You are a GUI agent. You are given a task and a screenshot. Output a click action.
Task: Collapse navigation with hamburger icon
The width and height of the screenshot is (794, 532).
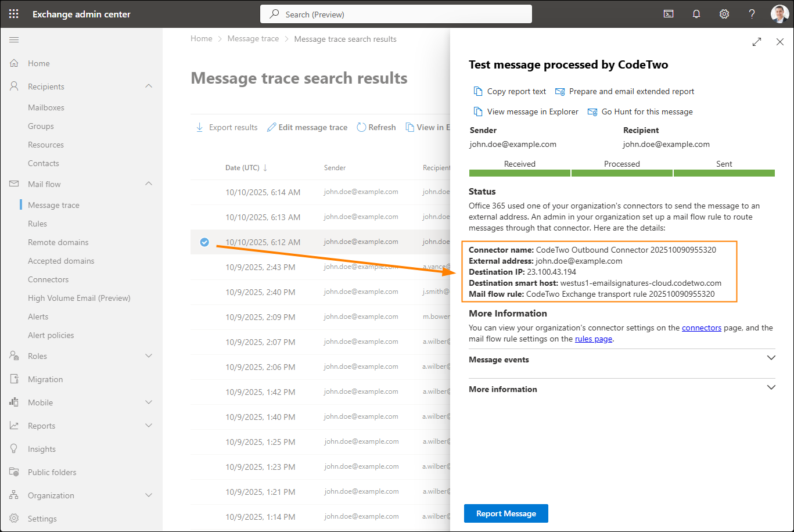click(x=14, y=39)
